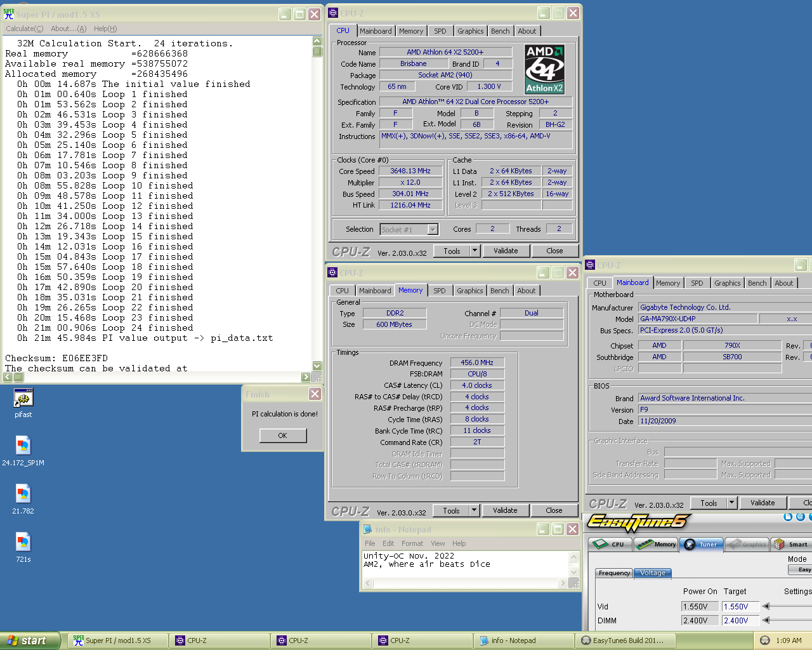Click the first CPU-Z taskbar item
This screenshot has width=812, height=650.
[219, 640]
